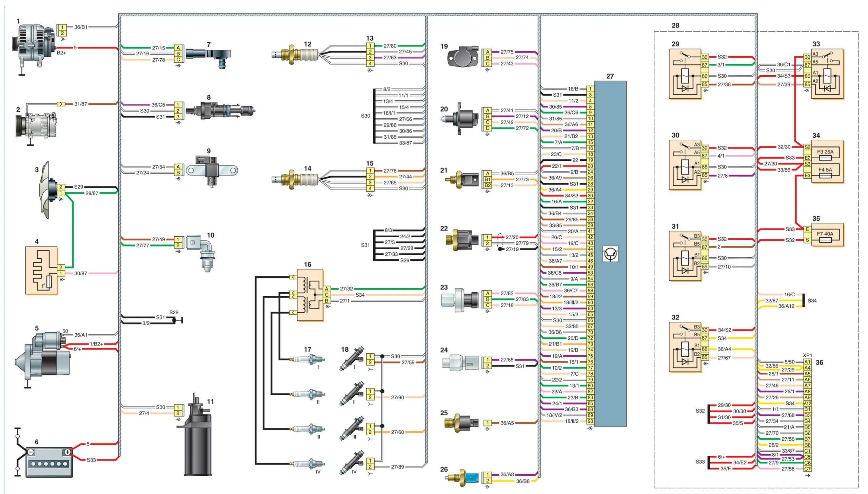
Task: Select the ignition coil module 16
Action: coord(310,295)
